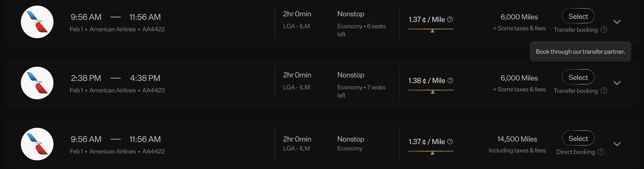Select the 6,000 Miles 9:56 AM flight
Screen dimensions: 644x169
578,16
